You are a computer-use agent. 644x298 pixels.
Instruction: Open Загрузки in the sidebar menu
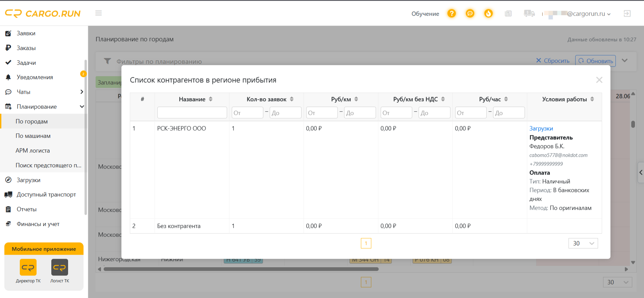coord(29,180)
